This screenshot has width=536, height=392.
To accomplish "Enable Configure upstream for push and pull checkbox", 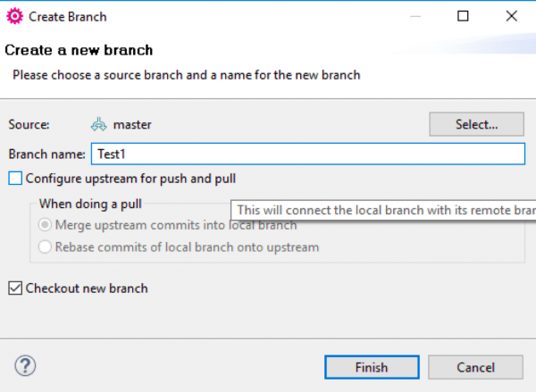I will click(x=15, y=179).
